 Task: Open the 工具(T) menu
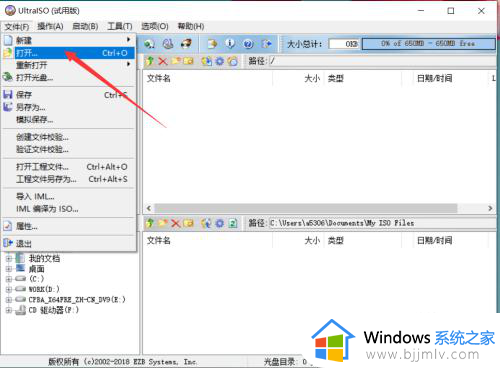coord(120,26)
